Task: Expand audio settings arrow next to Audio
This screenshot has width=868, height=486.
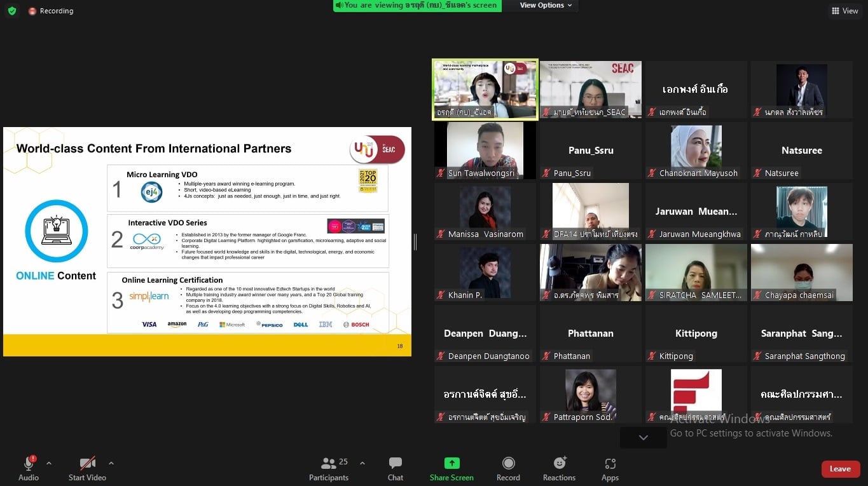Action: point(49,463)
